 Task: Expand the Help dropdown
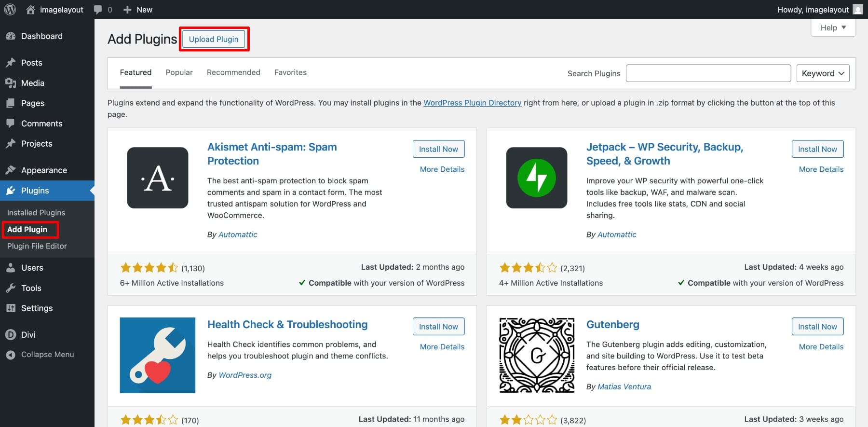(833, 28)
